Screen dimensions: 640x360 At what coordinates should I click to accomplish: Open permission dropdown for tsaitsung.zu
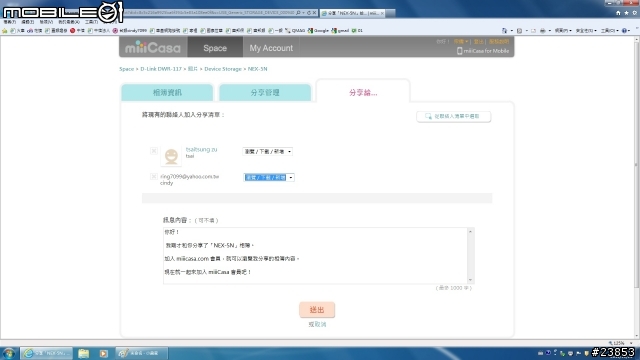coord(267,151)
